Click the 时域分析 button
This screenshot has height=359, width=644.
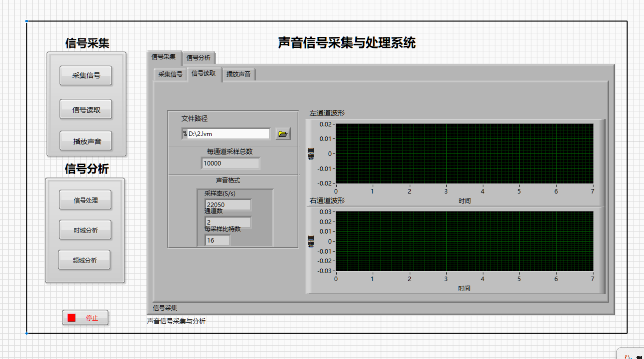(85, 230)
